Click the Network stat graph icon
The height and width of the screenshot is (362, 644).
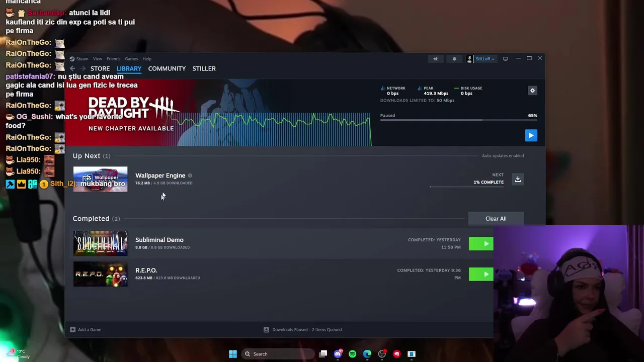pos(383,88)
